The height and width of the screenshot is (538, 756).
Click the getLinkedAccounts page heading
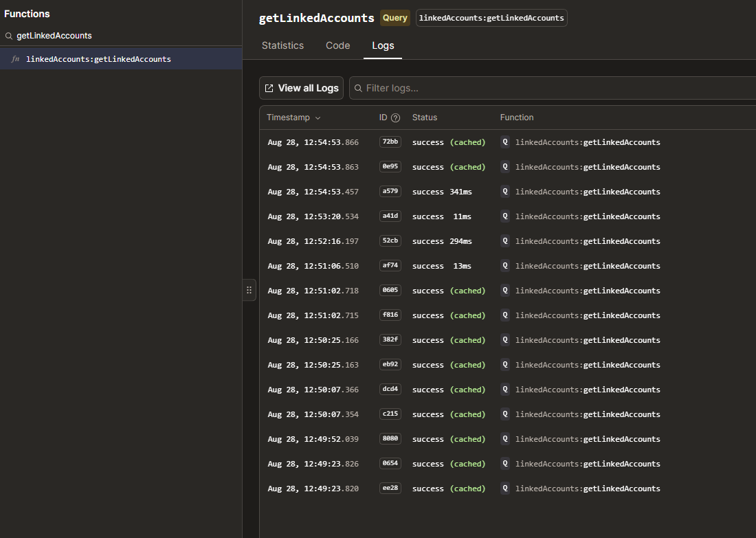click(x=316, y=19)
